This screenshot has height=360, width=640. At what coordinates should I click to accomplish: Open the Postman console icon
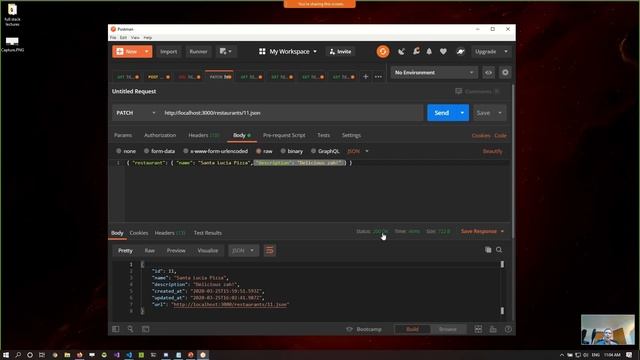click(145, 329)
